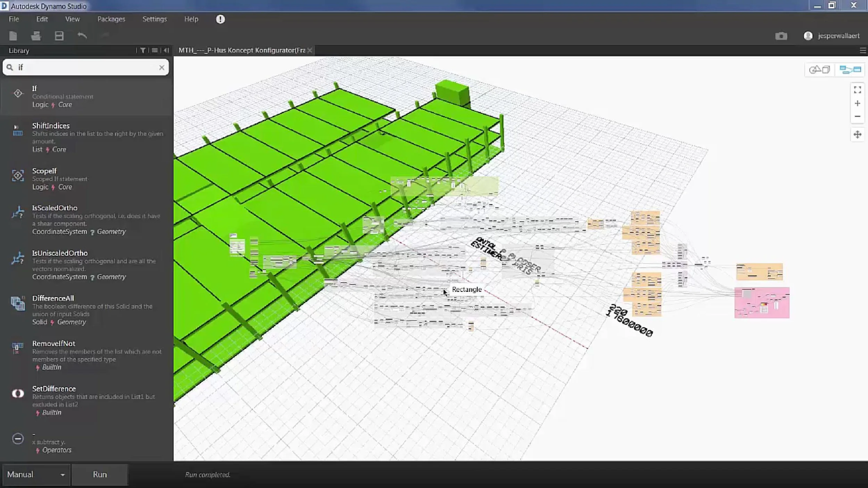
Task: Click the Undo arrow icon
Action: (x=82, y=35)
